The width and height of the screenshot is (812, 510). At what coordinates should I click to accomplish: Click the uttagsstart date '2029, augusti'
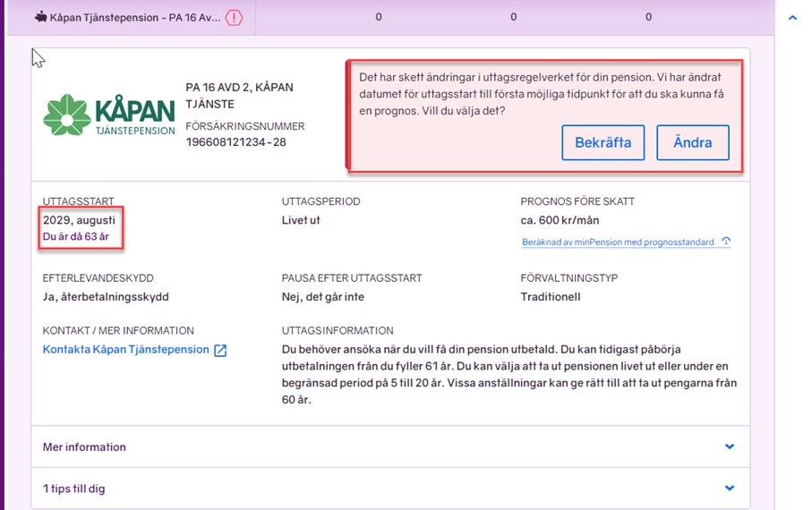click(x=79, y=220)
